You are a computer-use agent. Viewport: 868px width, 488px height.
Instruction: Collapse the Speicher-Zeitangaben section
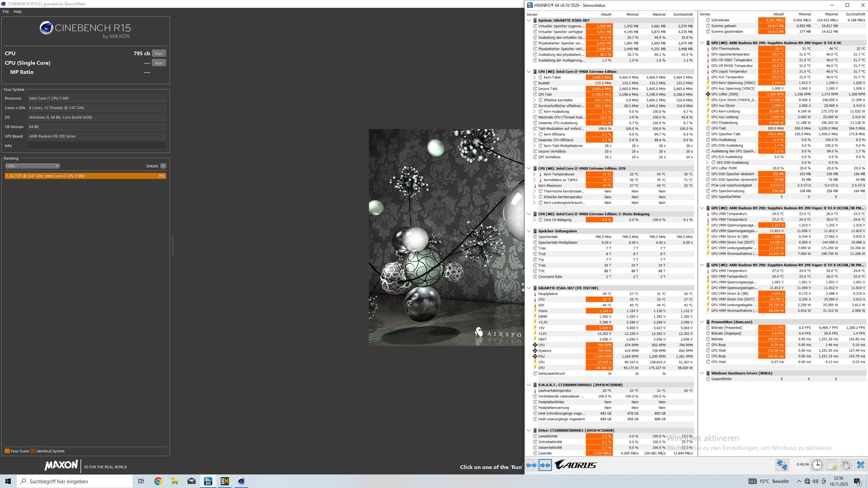tap(529, 231)
